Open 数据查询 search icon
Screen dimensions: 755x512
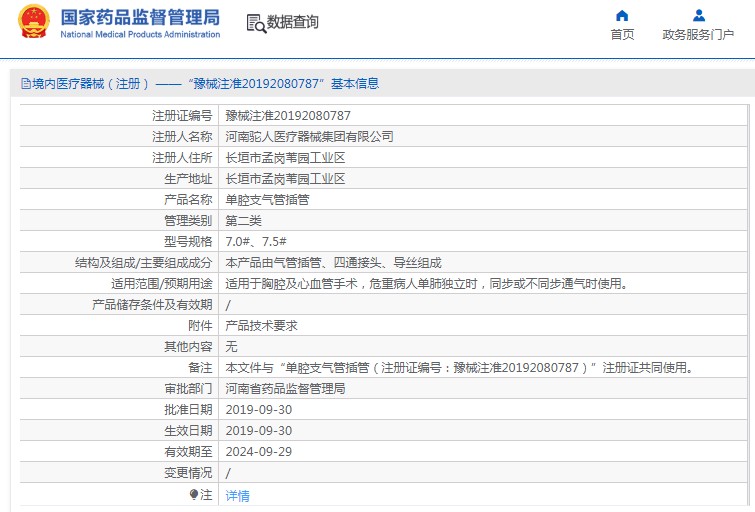click(256, 23)
